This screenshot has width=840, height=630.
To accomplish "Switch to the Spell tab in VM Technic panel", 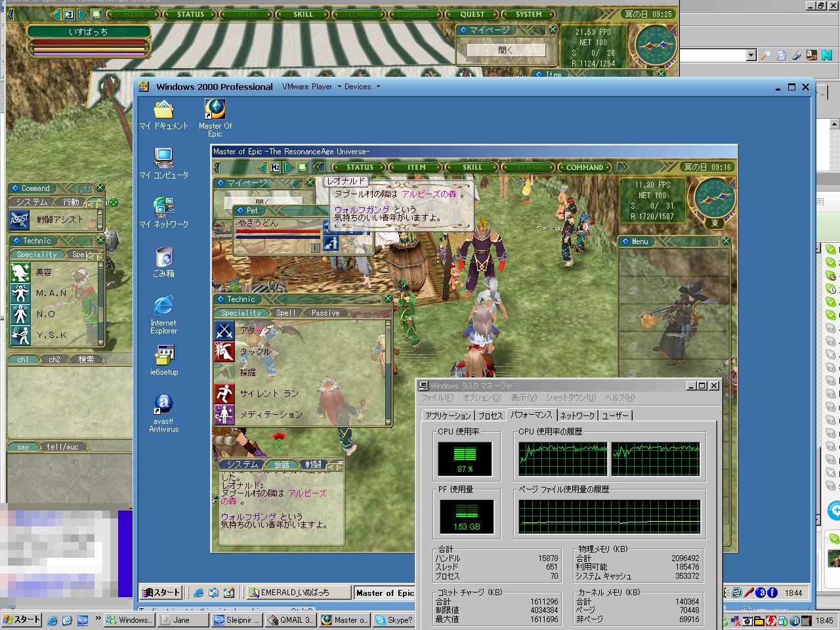I will [x=285, y=313].
